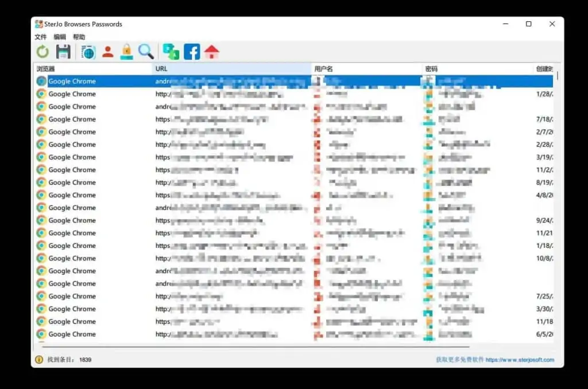
Task: Open search with the magnifier icon
Action: [x=146, y=52]
